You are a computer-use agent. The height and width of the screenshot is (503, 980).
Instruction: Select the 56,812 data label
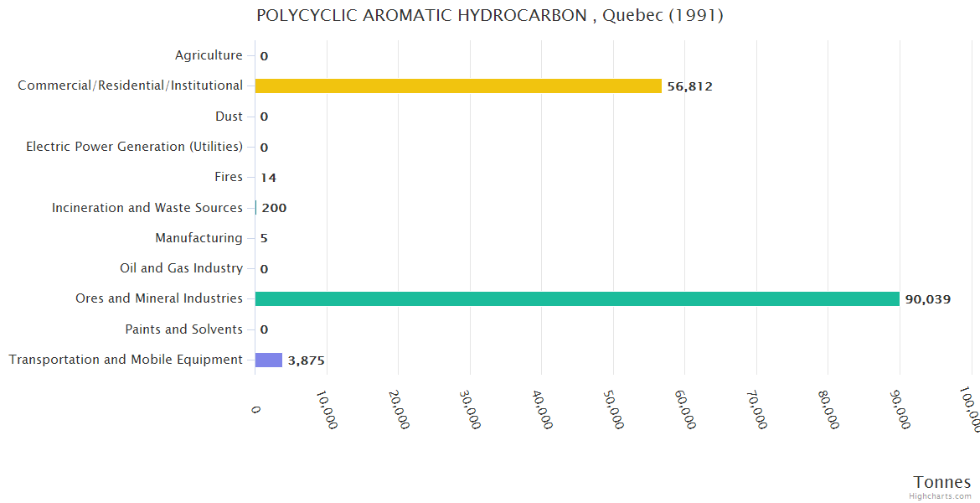point(689,86)
